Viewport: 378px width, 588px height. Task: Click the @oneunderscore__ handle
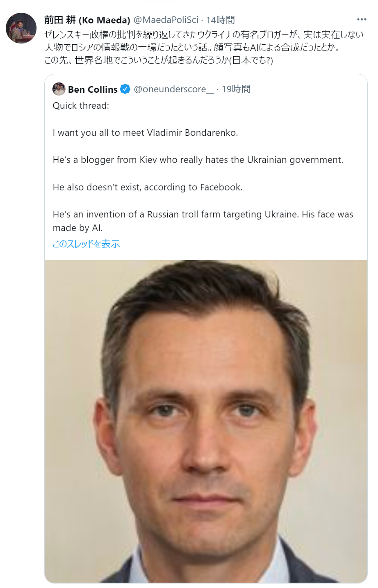tap(174, 89)
